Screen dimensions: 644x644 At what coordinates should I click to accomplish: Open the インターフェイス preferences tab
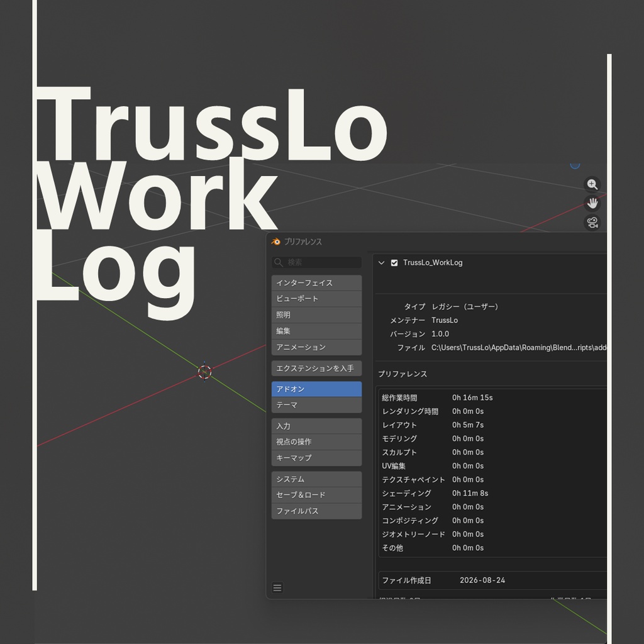click(x=316, y=283)
